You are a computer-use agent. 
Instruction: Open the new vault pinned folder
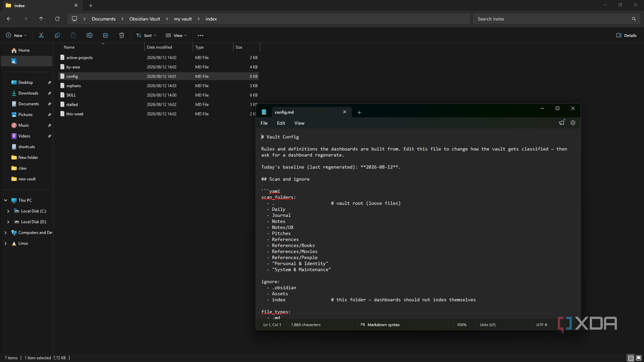point(27,179)
